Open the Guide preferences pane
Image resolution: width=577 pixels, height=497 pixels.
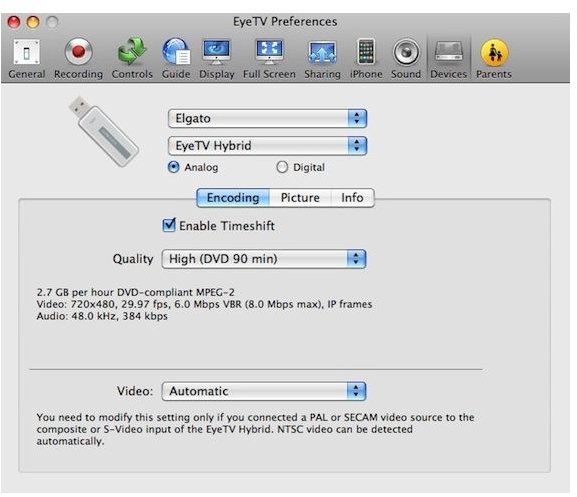click(176, 59)
